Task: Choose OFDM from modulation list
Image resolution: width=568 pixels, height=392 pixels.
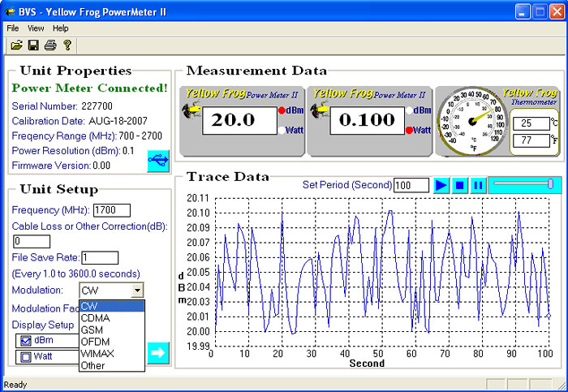Action: coord(112,342)
